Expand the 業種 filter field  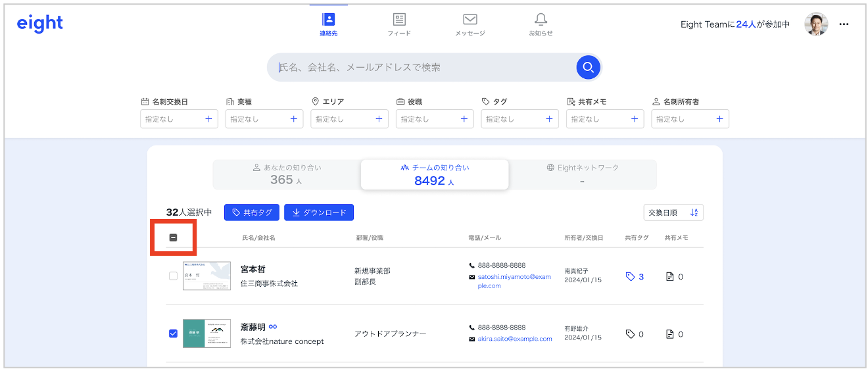pos(264,119)
